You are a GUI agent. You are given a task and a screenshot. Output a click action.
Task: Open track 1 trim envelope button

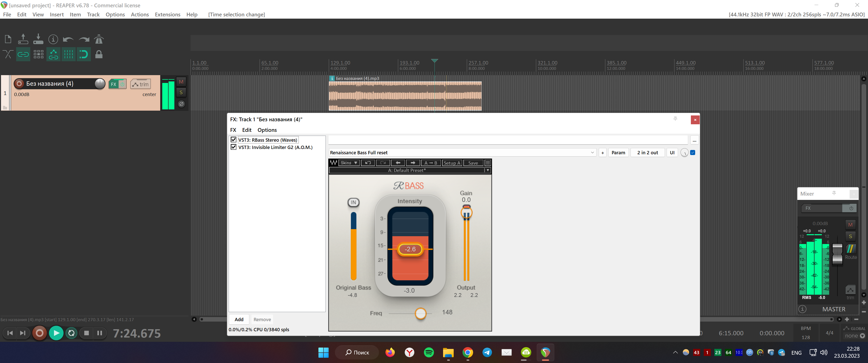click(141, 84)
